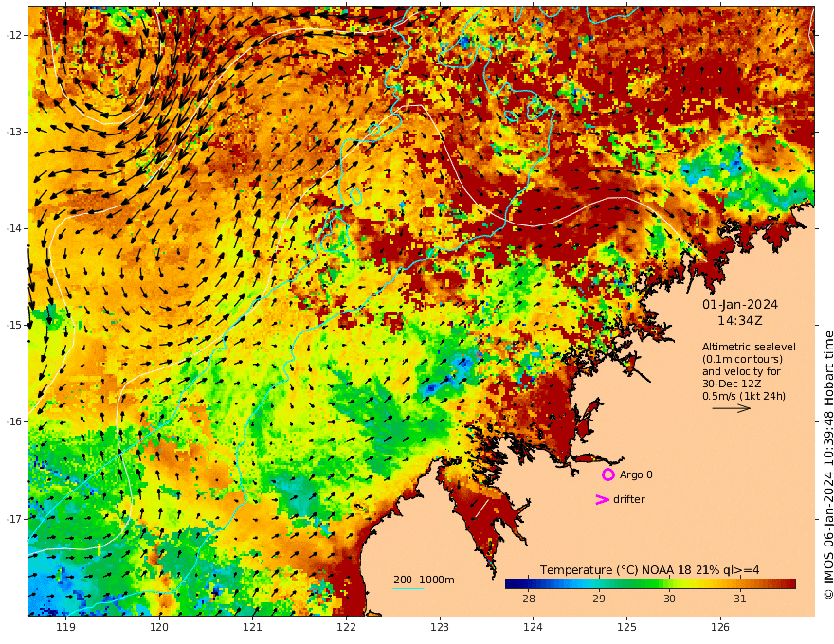Click longitude label 125

(626, 628)
